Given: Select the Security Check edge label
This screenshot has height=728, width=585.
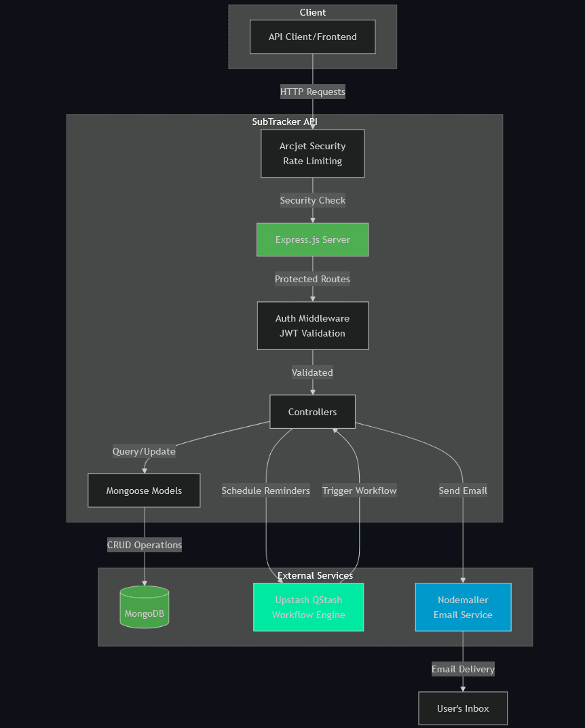Looking at the screenshot, I should coord(312,200).
